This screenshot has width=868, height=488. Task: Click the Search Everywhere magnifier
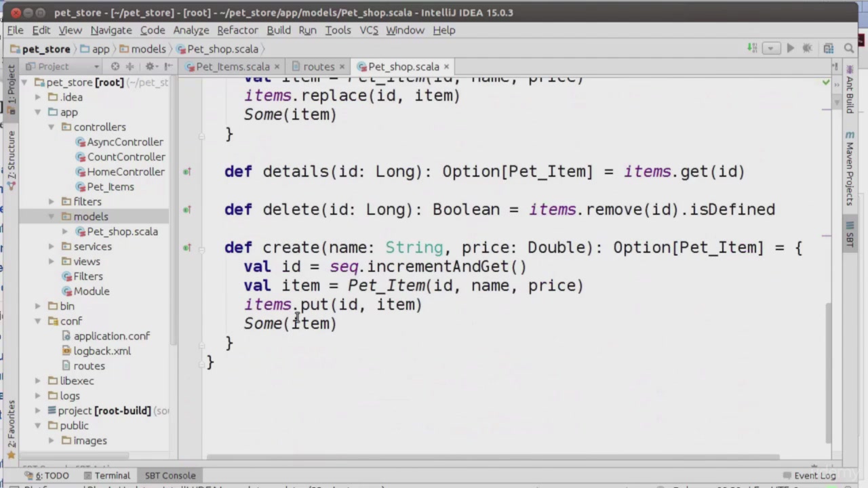pos(848,48)
